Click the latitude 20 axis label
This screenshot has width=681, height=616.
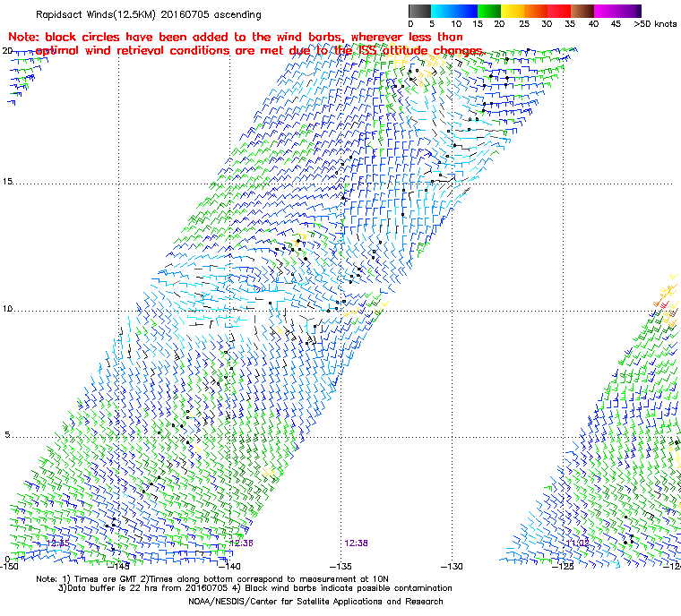coord(7,51)
